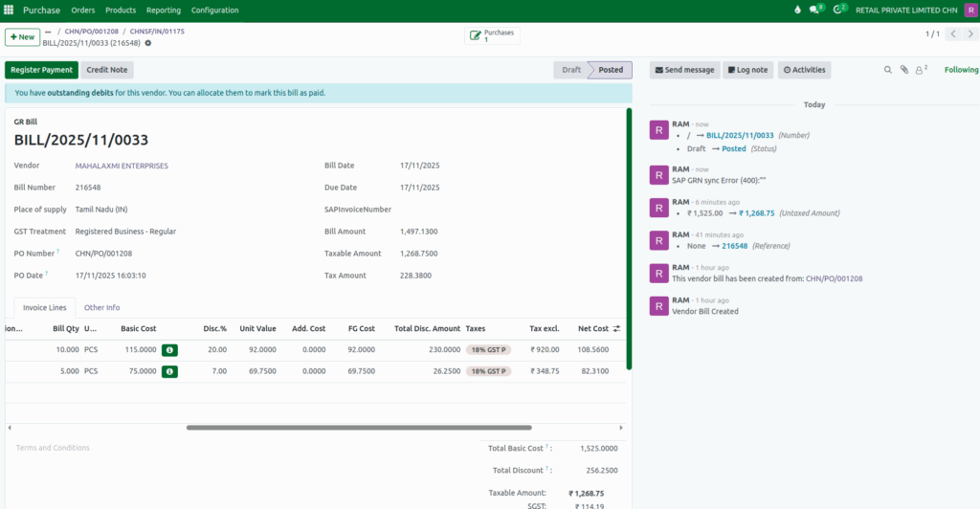Click the tax excluded amount ₹ 920.00
This screenshot has height=509, width=980.
point(545,350)
